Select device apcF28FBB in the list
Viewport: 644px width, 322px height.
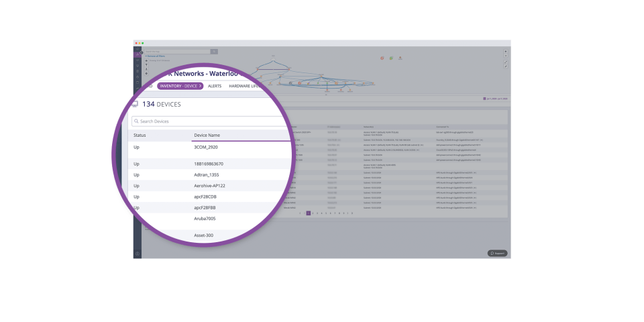[x=205, y=208]
